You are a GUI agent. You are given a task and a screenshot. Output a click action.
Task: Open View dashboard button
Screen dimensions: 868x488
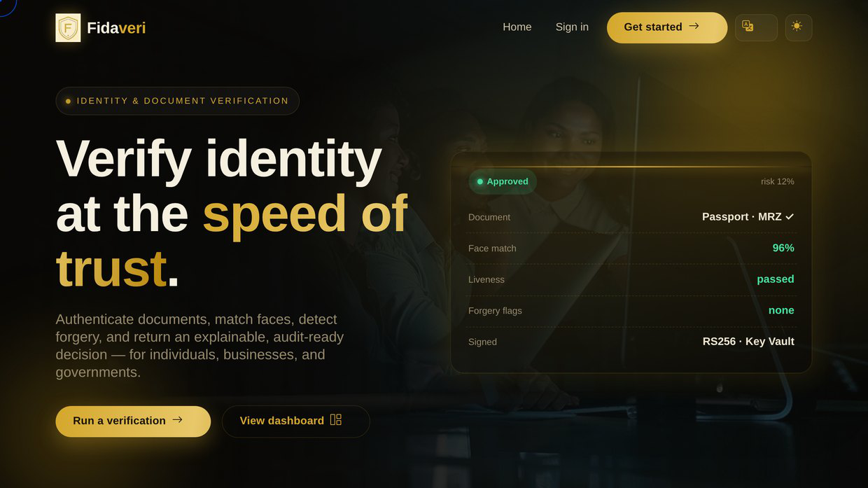click(296, 421)
